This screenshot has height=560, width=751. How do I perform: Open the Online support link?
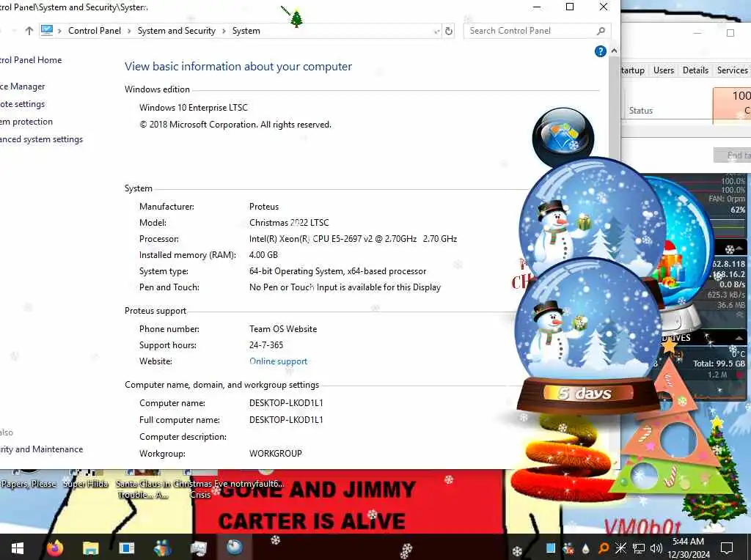click(x=278, y=361)
